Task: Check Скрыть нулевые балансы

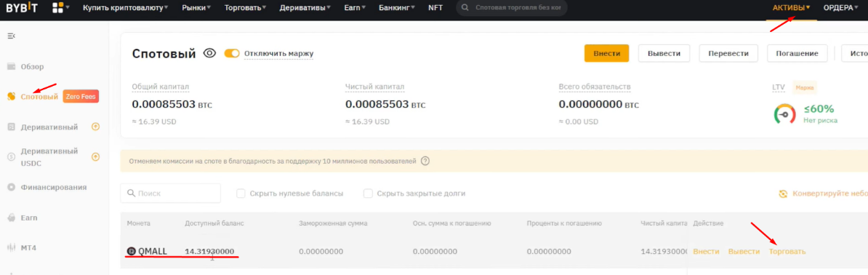Action: (241, 194)
